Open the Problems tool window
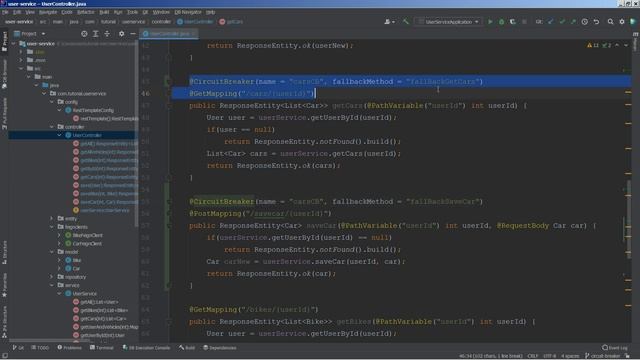This screenshot has width=640, height=360. [69, 348]
